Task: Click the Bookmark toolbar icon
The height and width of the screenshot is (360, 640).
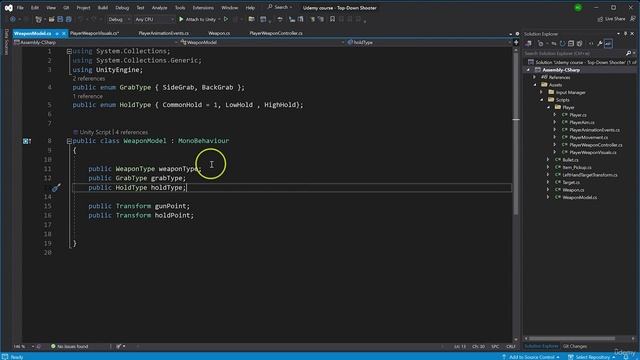Action: click(332, 19)
